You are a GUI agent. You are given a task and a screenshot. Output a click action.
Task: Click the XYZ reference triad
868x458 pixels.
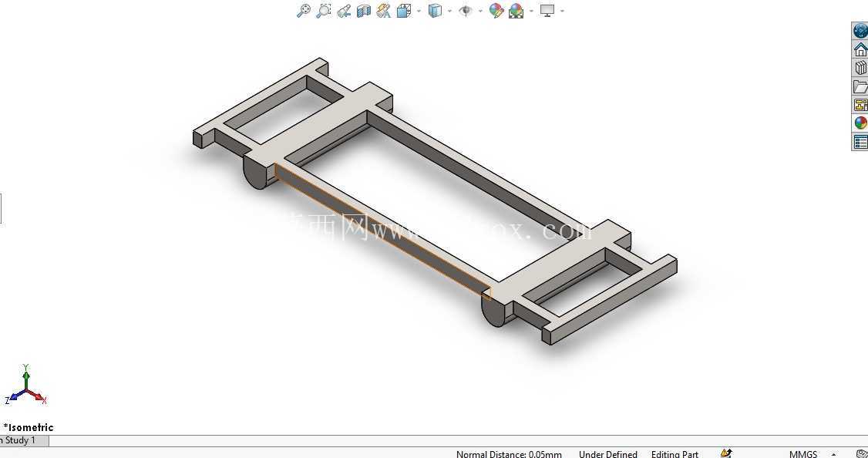[x=26, y=385]
